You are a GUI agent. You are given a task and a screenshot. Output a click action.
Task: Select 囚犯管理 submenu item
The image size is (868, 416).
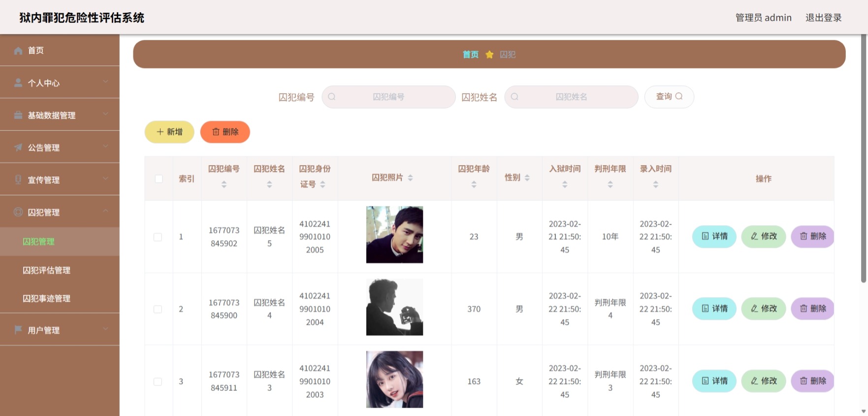pyautogui.click(x=60, y=242)
